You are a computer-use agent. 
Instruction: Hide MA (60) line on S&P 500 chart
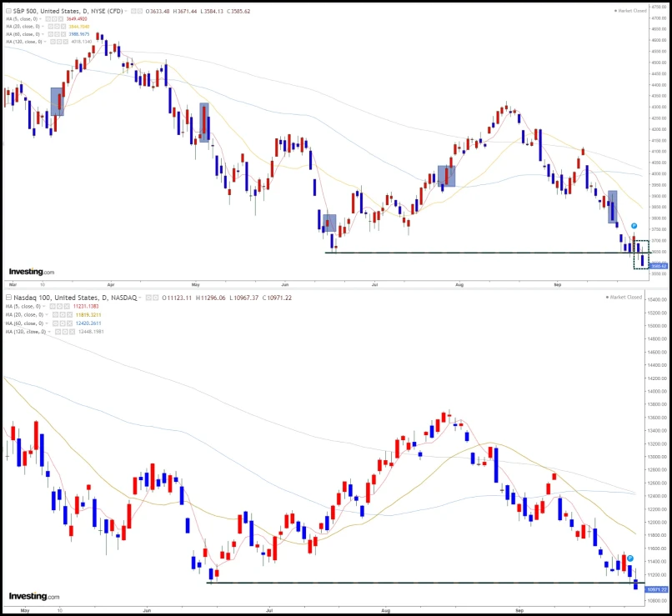51,34
